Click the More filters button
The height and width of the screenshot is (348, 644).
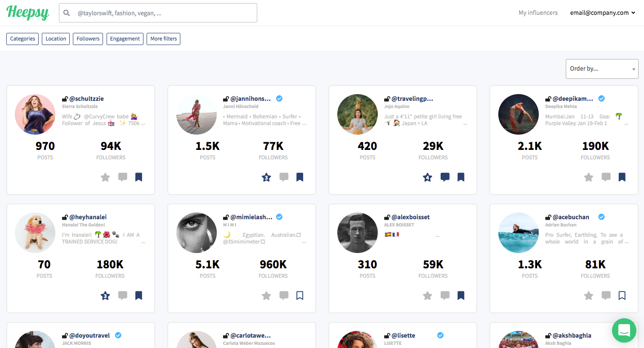(x=164, y=39)
